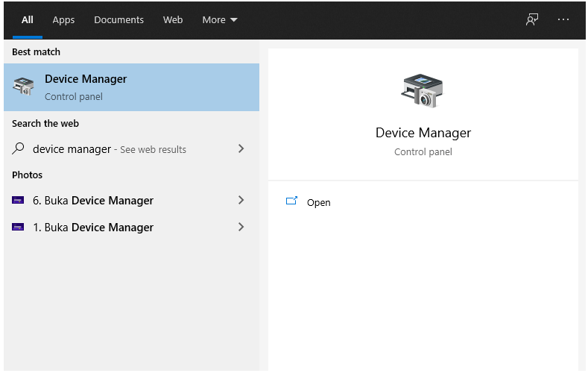588x373 pixels.
Task: Switch to the Documents tab
Action: pyautogui.click(x=118, y=19)
